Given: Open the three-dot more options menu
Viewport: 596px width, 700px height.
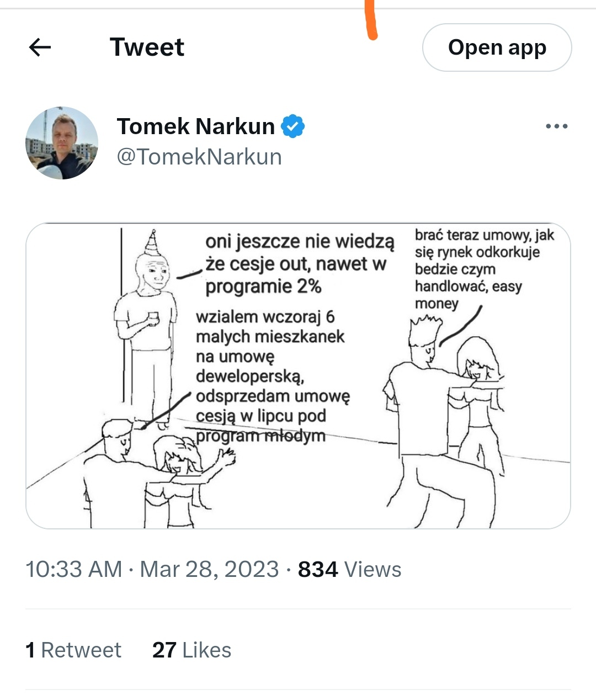Looking at the screenshot, I should pos(556,126).
